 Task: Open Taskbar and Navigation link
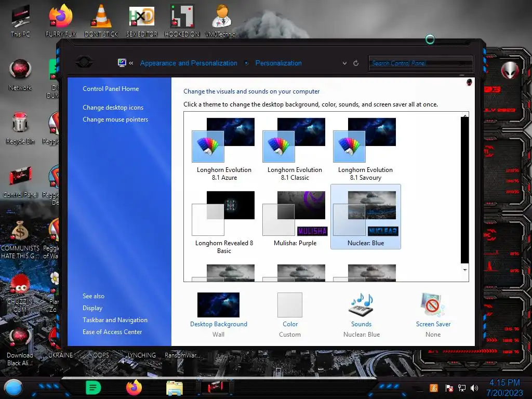click(x=115, y=320)
